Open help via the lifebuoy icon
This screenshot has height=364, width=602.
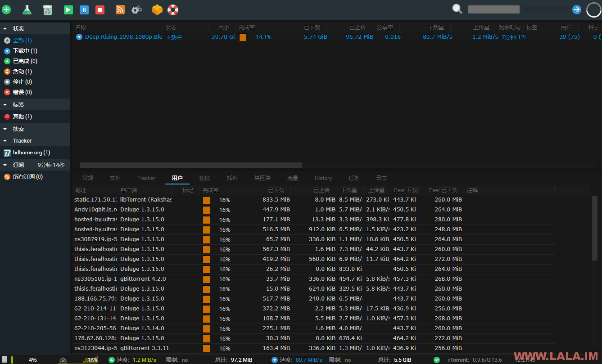[173, 9]
